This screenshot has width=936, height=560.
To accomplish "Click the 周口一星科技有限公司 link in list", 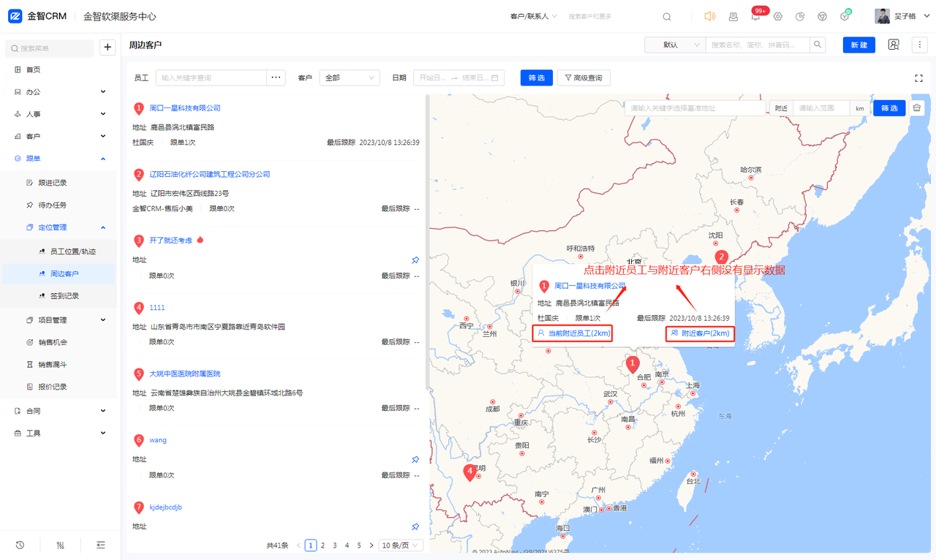I will pos(185,108).
